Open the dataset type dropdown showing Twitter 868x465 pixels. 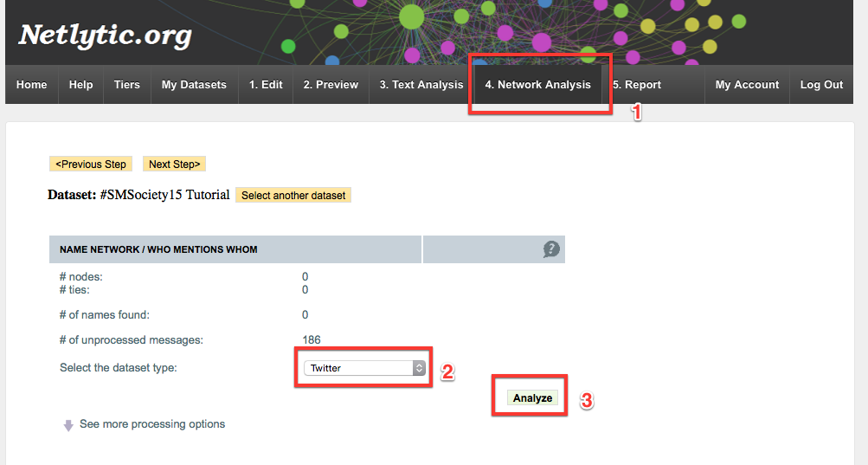(x=363, y=368)
